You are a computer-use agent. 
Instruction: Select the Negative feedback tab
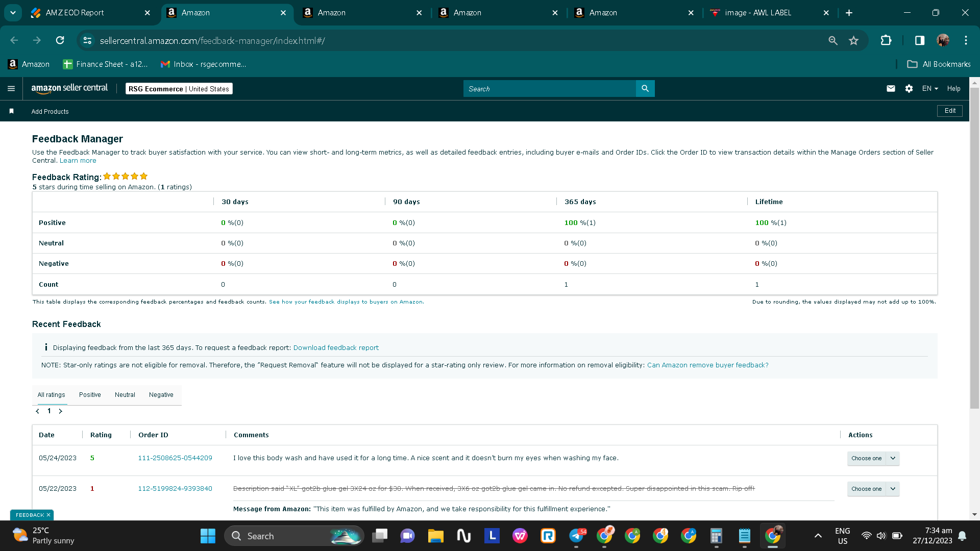(x=161, y=395)
